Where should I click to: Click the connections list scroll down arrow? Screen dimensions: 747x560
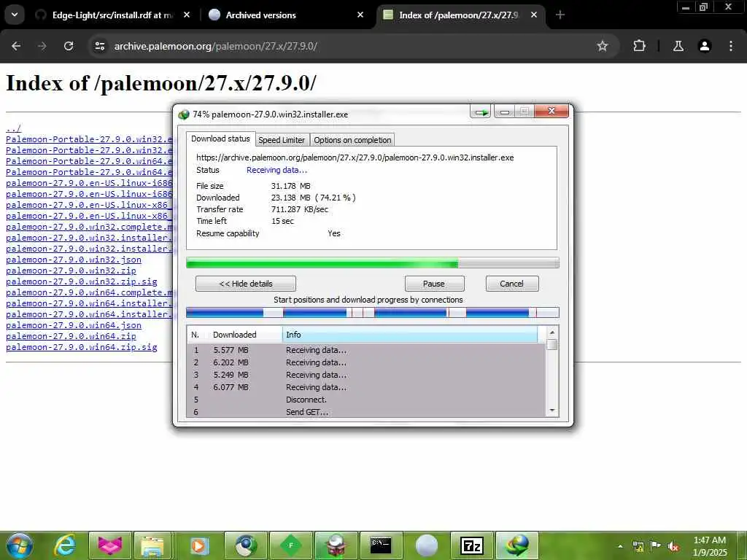[552, 411]
